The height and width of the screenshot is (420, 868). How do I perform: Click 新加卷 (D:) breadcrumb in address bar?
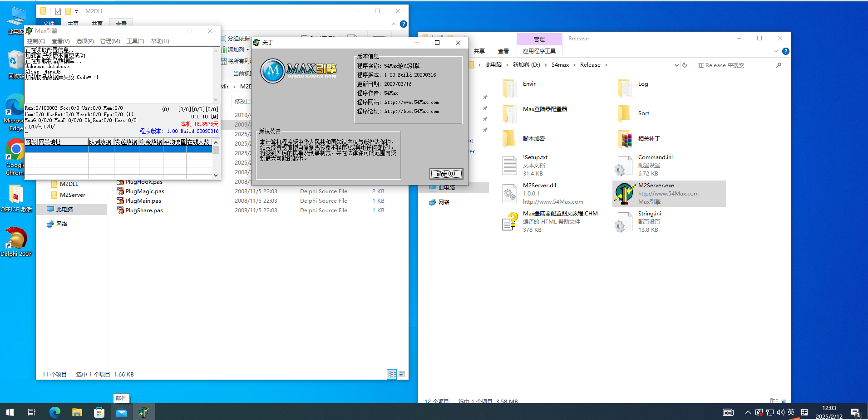pos(526,65)
